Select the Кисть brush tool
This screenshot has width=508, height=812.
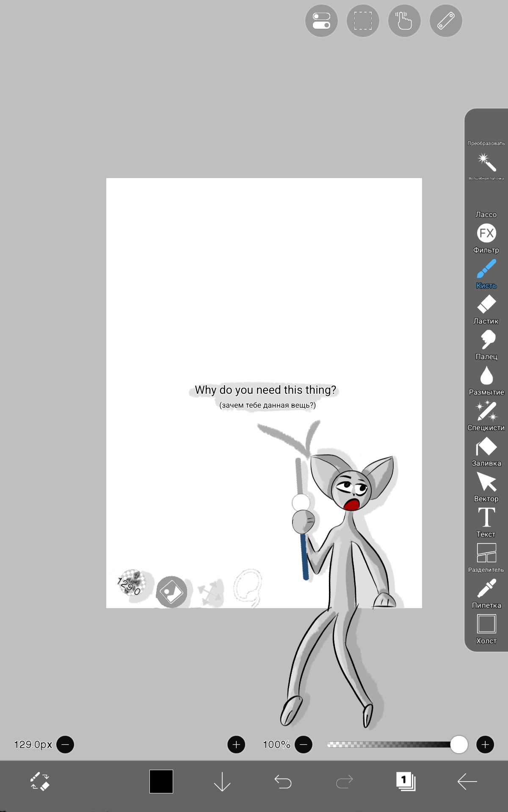coord(486,274)
